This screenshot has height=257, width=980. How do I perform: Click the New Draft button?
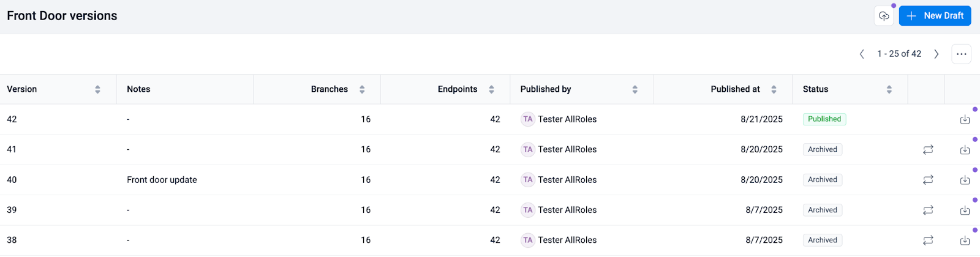point(935,16)
